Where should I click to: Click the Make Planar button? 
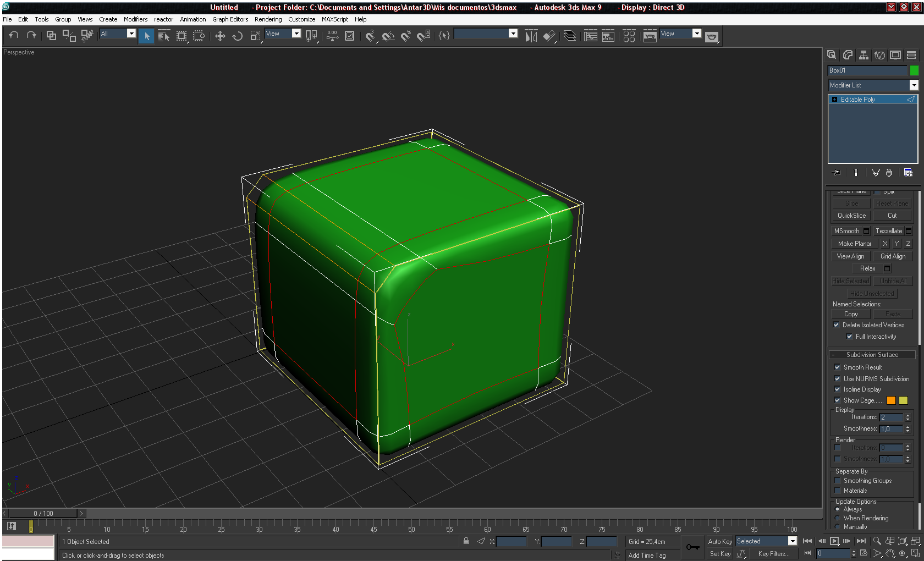click(x=855, y=244)
